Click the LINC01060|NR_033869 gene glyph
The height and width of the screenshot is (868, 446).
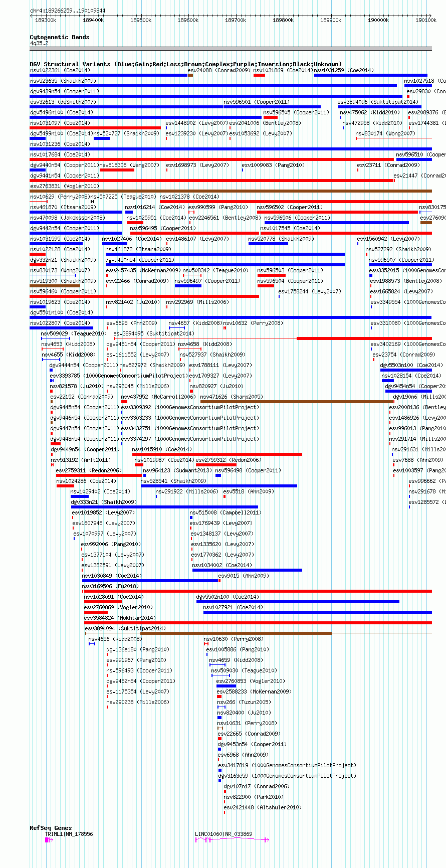pyautogui.click(x=232, y=839)
